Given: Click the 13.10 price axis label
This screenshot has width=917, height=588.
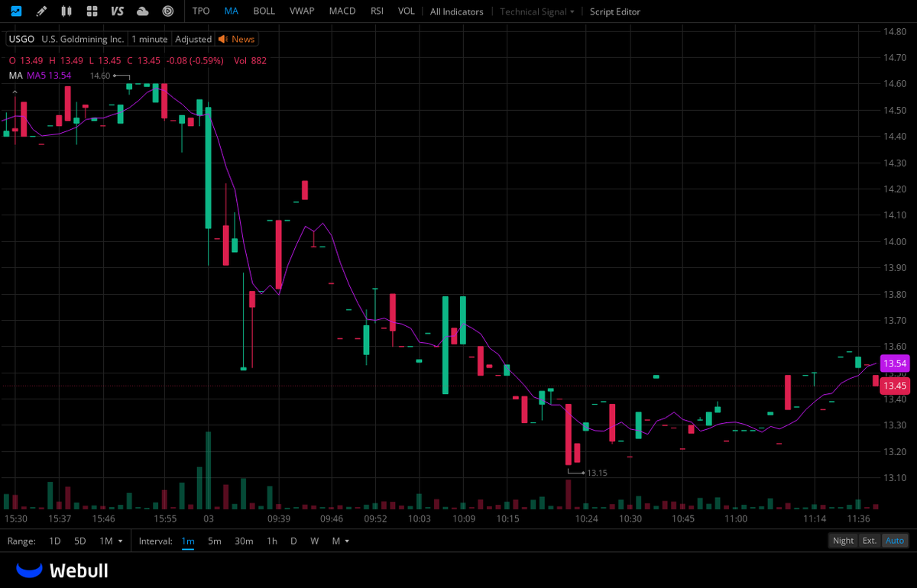Looking at the screenshot, I should point(895,478).
